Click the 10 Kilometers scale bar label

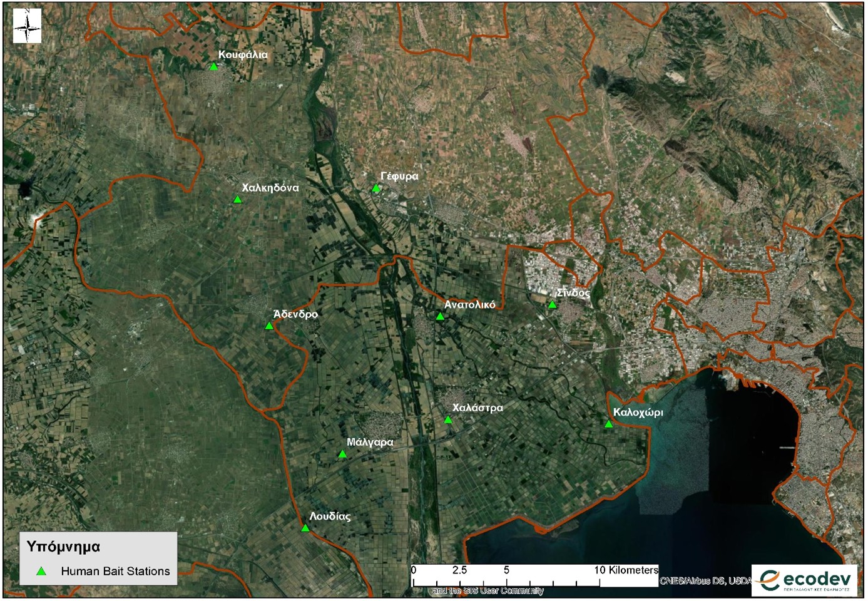point(626,570)
